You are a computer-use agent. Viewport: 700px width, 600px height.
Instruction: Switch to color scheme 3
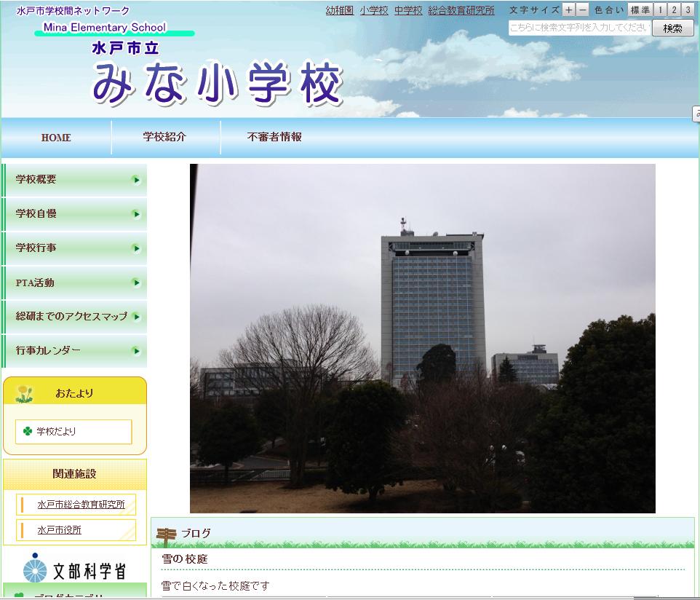pos(688,9)
